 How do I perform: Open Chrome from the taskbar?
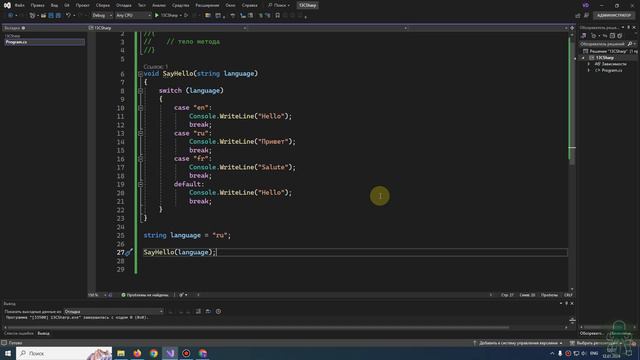click(x=153, y=353)
